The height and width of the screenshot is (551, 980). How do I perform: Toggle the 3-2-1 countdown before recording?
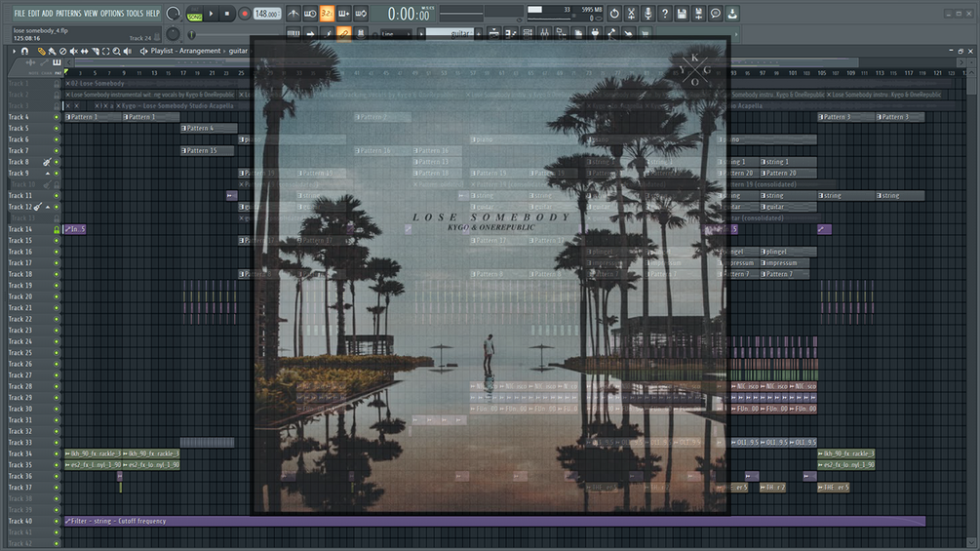coord(327,13)
